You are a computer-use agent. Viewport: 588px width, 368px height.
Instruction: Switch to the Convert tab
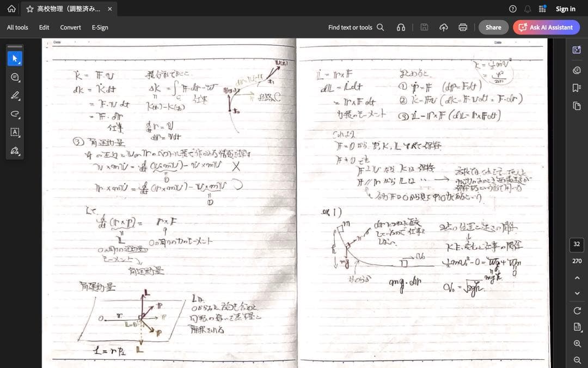70,27
